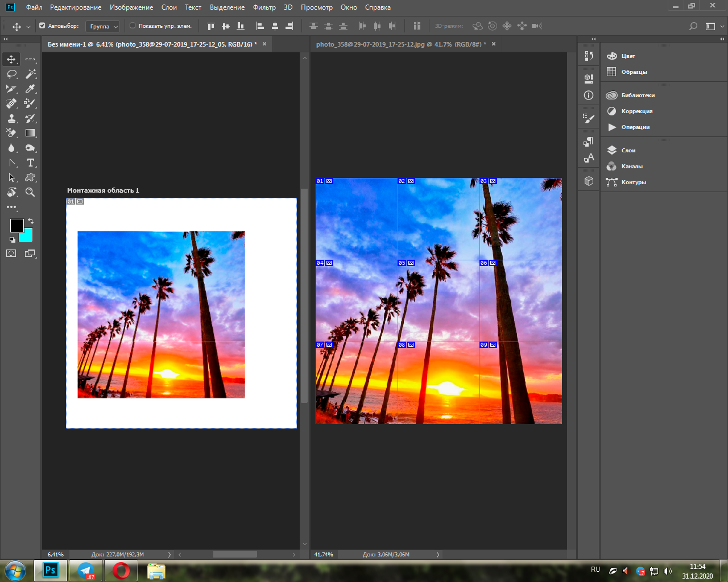Viewport: 728px width, 582px height.
Task: Align left edges in options bar
Action: coord(260,26)
